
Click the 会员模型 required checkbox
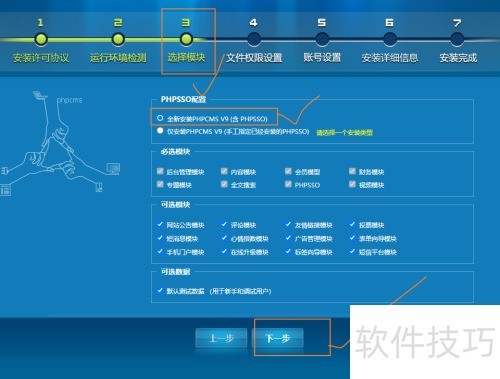pos(288,171)
